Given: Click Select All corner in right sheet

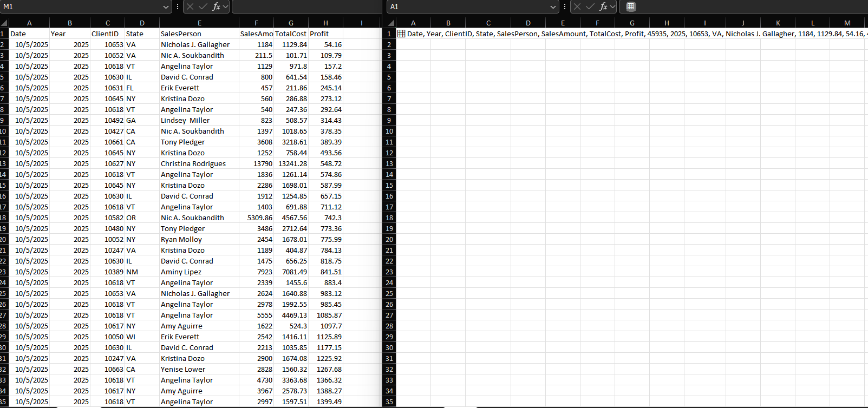Looking at the screenshot, I should [389, 23].
